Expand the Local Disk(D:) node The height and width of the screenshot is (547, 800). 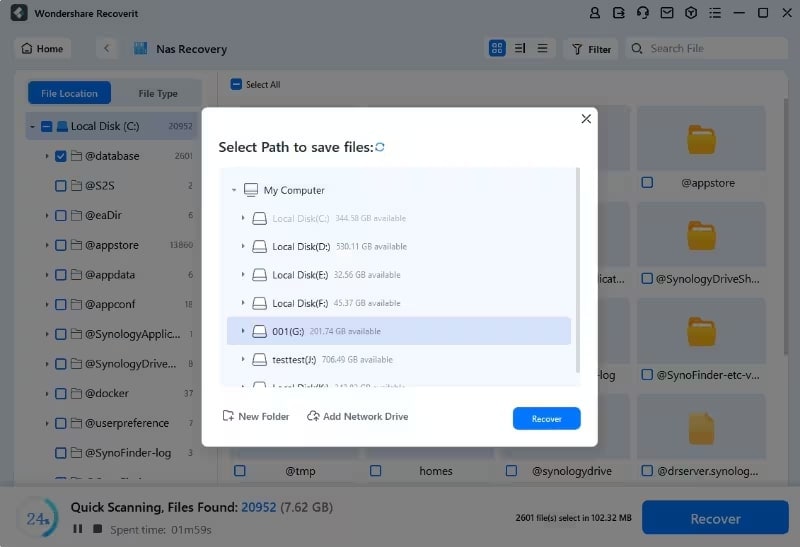pos(243,246)
